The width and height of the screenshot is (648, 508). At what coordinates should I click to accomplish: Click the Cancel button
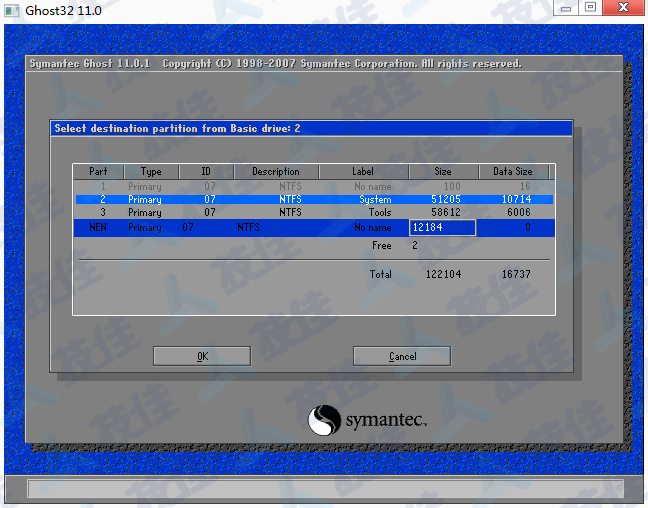(402, 356)
